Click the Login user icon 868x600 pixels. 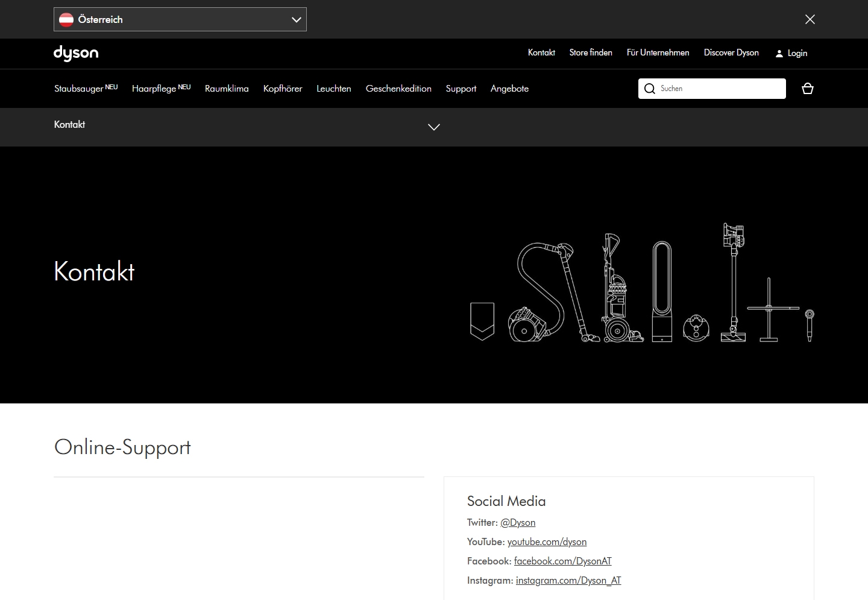pos(779,54)
